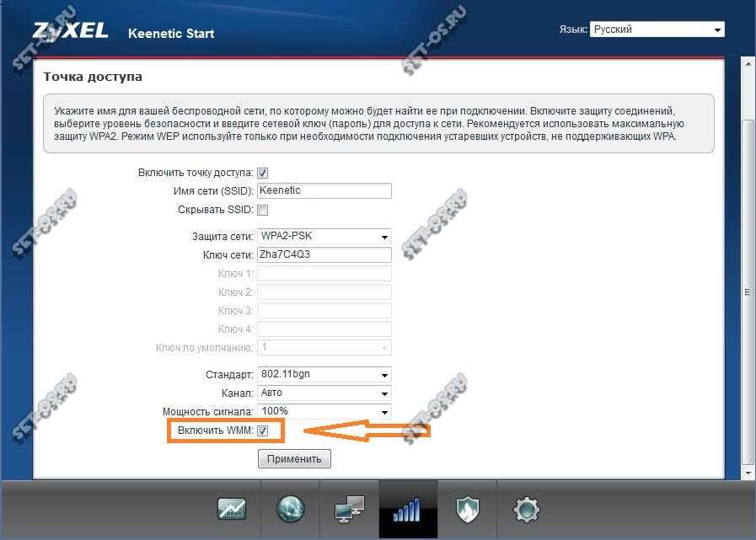Click the 'Включить WMM:' label
This screenshot has width=756, height=540.
point(215,430)
